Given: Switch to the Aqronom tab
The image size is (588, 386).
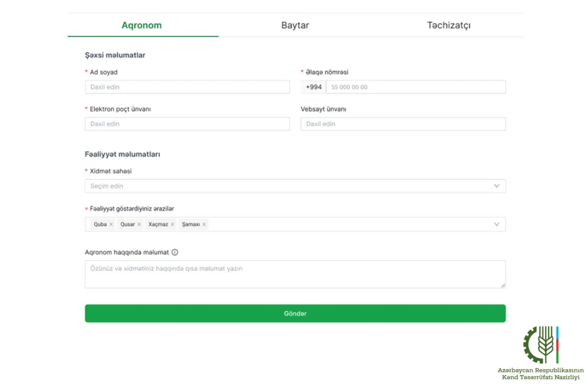Looking at the screenshot, I should point(142,25).
